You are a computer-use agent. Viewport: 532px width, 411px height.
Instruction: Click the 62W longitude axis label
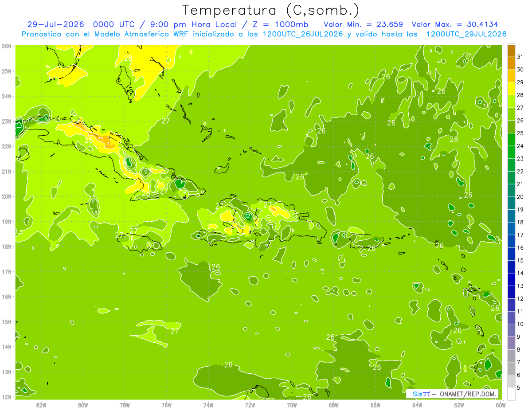coord(459,405)
